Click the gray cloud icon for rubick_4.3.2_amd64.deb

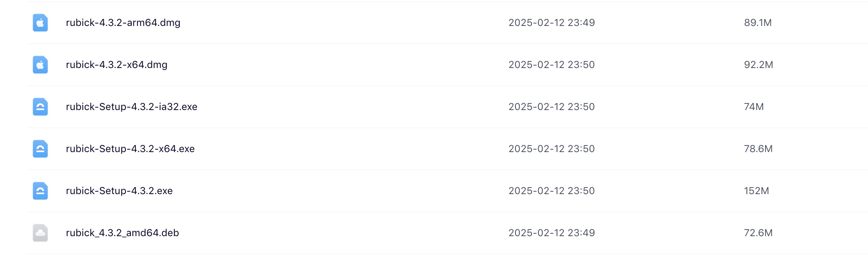[40, 233]
